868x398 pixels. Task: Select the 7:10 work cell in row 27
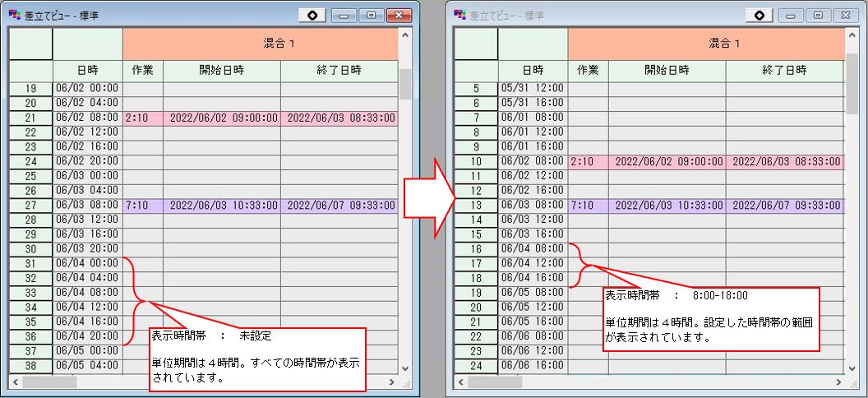tap(143, 206)
